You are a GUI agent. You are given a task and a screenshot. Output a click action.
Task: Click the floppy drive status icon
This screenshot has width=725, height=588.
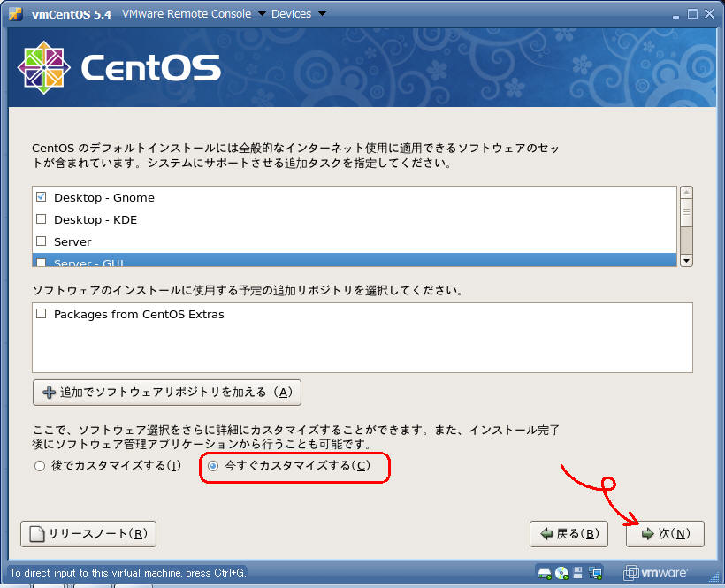click(578, 572)
